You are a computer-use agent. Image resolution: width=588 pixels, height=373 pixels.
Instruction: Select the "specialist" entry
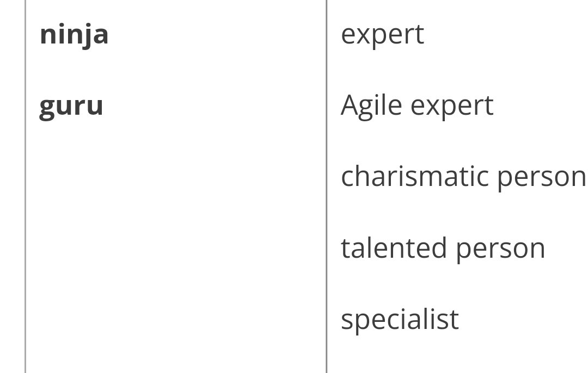[400, 319]
